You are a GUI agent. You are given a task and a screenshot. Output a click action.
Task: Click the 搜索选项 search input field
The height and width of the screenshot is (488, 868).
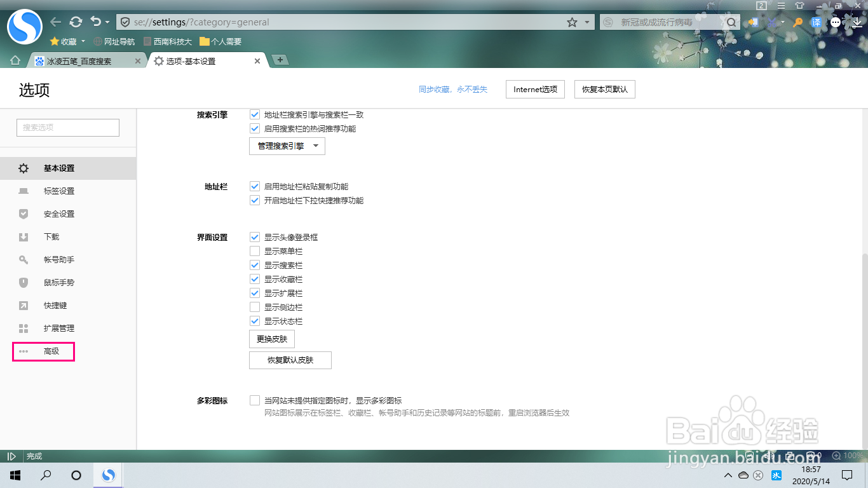click(x=67, y=127)
